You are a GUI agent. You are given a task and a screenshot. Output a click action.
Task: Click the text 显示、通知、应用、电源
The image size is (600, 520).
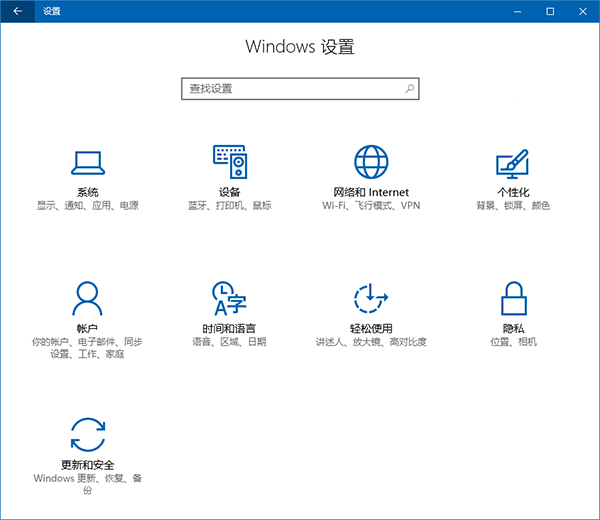click(88, 205)
